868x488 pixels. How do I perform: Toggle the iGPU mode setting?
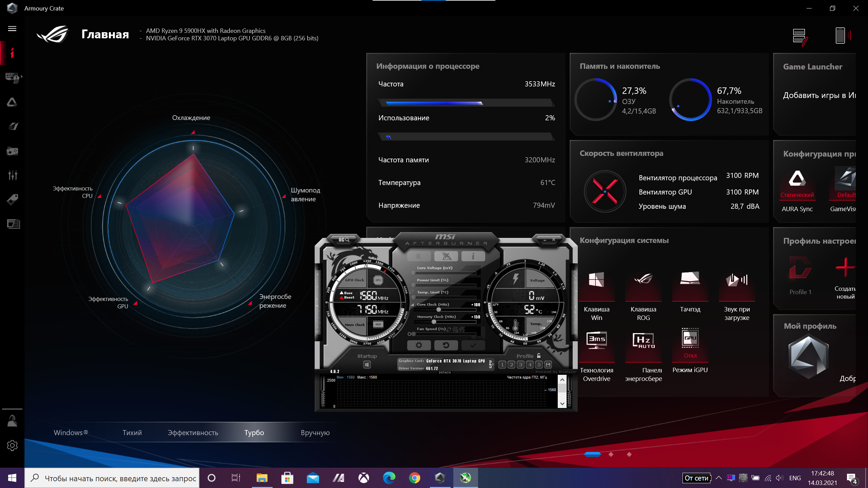point(690,351)
